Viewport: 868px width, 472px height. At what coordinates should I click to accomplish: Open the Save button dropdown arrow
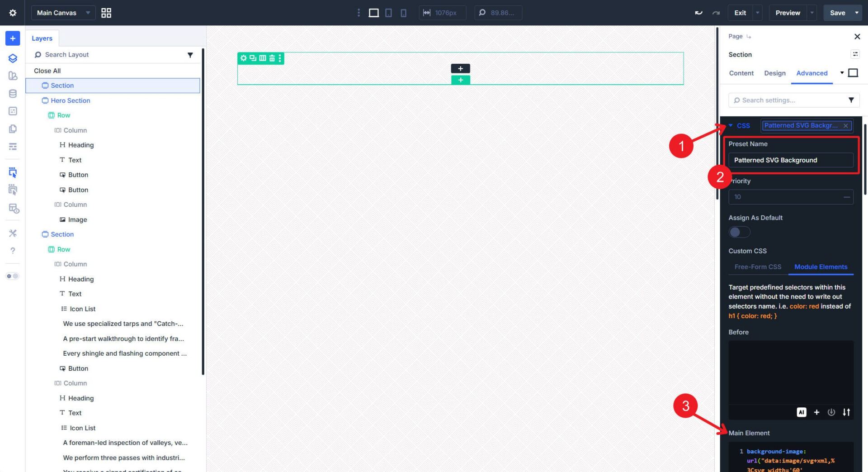tap(857, 13)
